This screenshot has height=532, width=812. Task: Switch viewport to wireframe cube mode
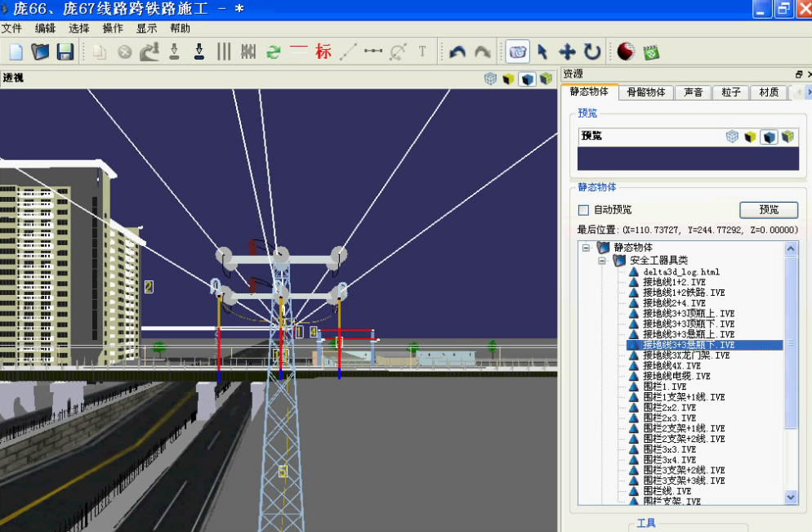490,78
